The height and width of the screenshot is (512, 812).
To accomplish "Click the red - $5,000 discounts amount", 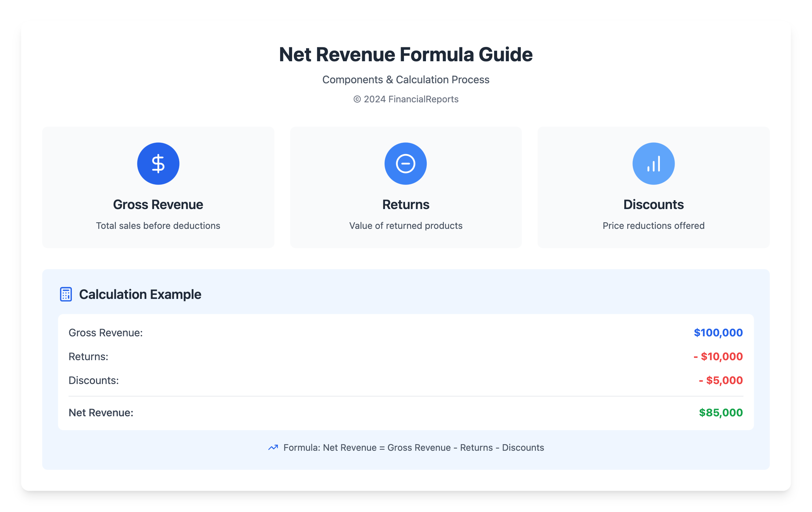I will 720,380.
